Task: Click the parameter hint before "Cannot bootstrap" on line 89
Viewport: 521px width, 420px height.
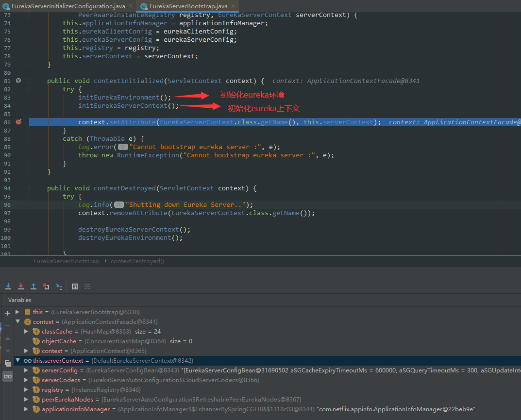Action: [x=123, y=147]
